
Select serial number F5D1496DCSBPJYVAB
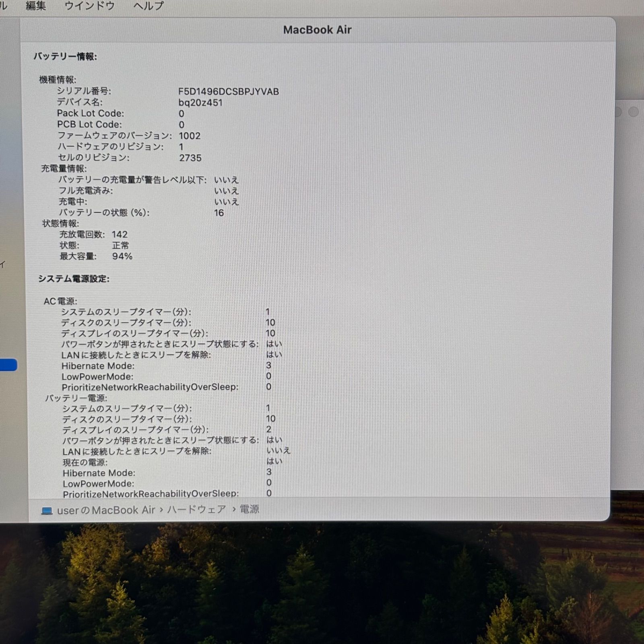(x=229, y=91)
